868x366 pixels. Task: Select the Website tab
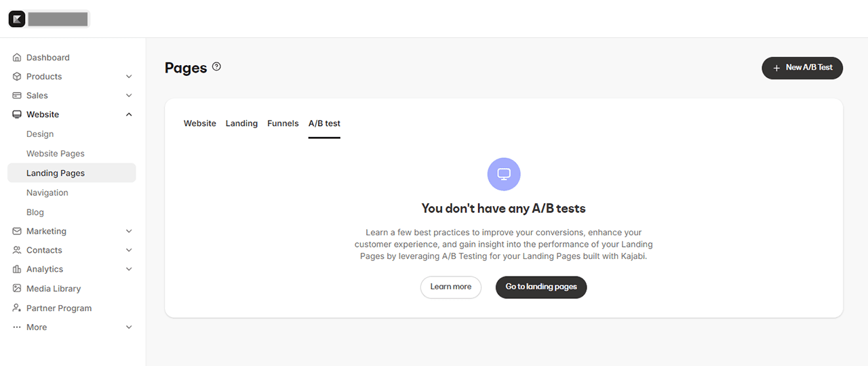tap(199, 123)
